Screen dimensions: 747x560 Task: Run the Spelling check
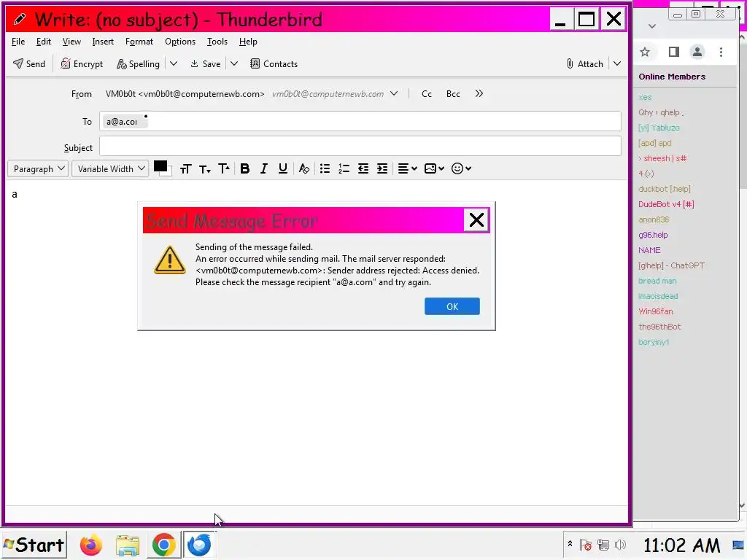138,64
